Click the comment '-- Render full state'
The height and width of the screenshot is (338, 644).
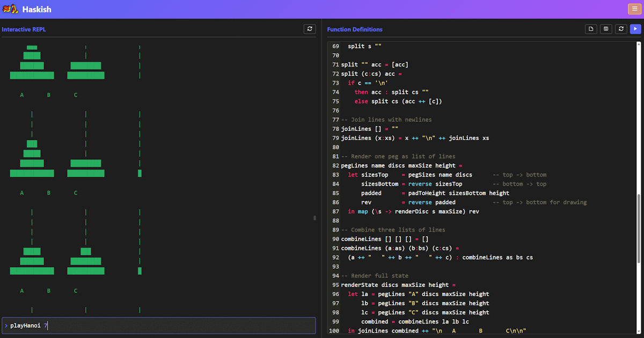point(375,276)
